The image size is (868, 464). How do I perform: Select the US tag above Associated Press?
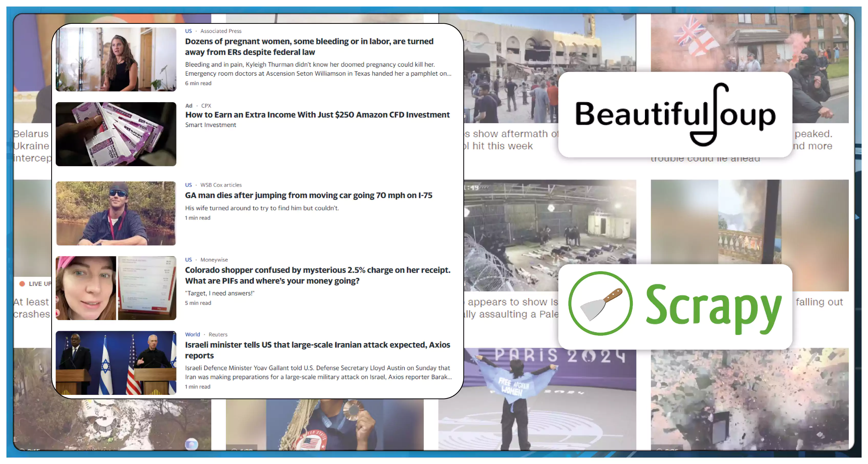click(188, 31)
